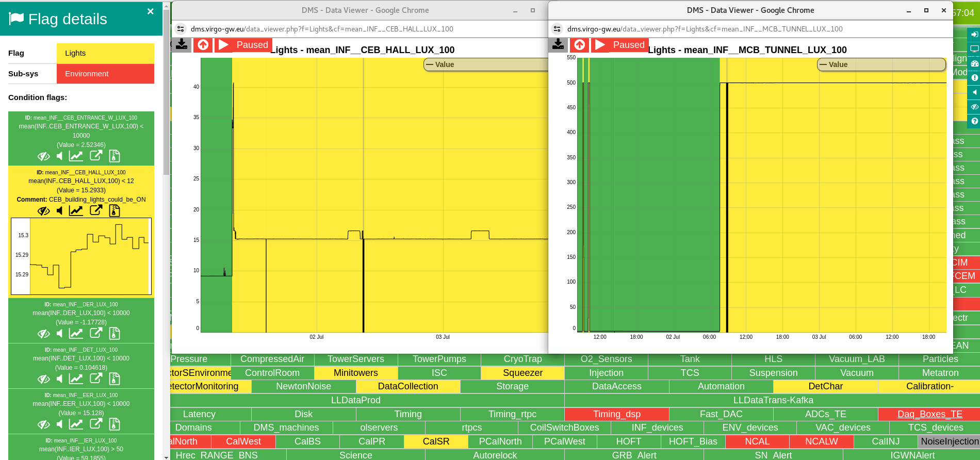Open CEB_HALL_LUX flag in external window

96,210
